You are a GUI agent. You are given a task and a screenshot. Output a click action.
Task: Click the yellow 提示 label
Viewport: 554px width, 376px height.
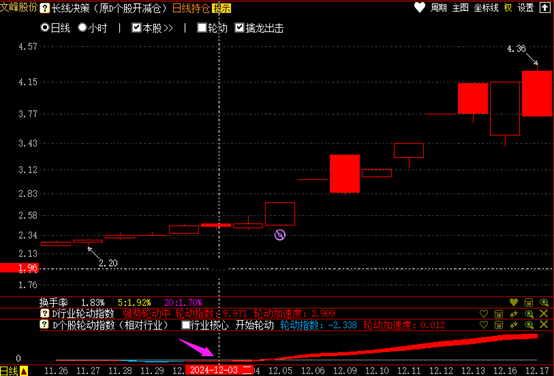(x=221, y=8)
